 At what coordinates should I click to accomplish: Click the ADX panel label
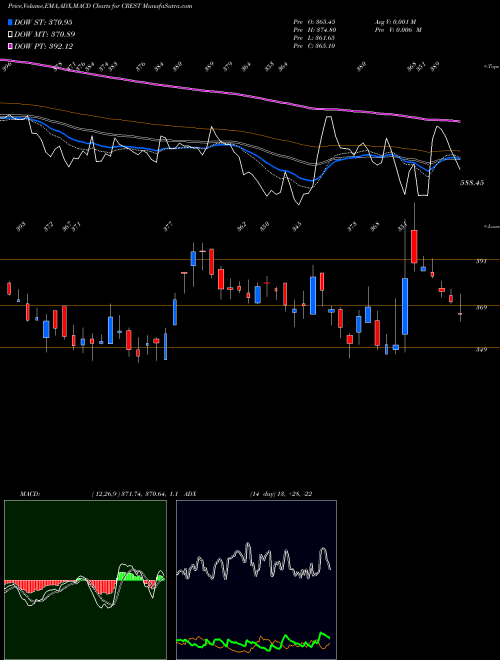point(190,494)
